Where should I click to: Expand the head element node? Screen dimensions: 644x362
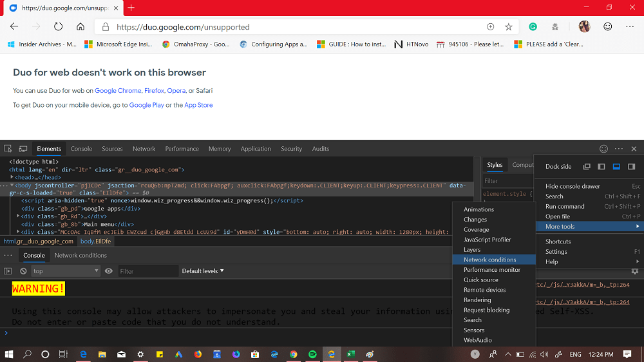pos(12,177)
